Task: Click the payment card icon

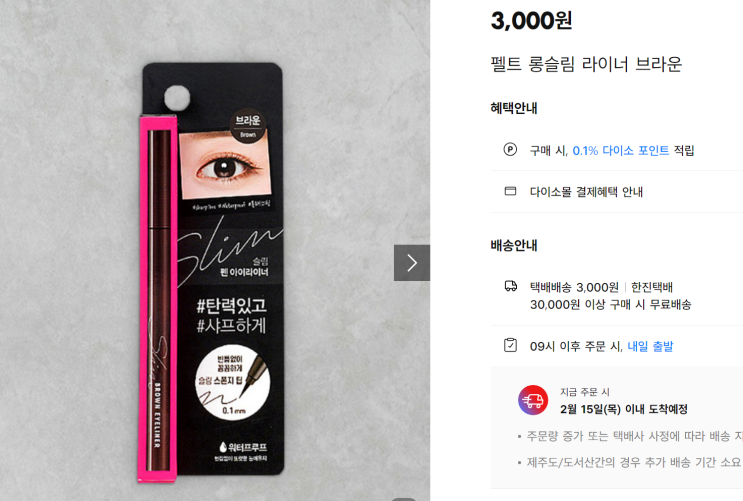Action: (510, 191)
